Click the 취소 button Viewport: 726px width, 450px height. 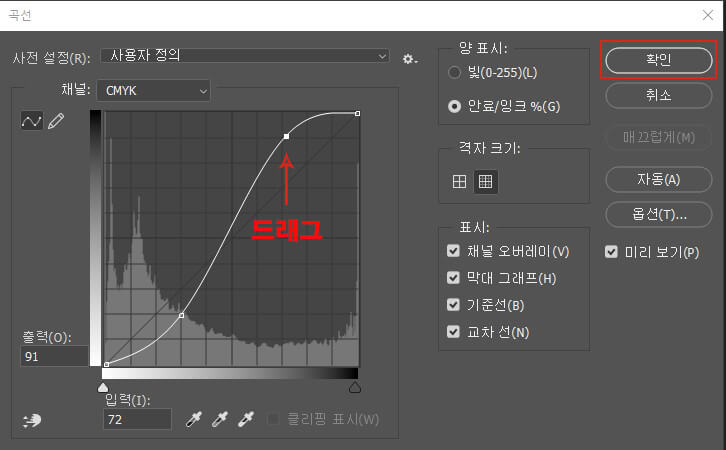coord(658,95)
